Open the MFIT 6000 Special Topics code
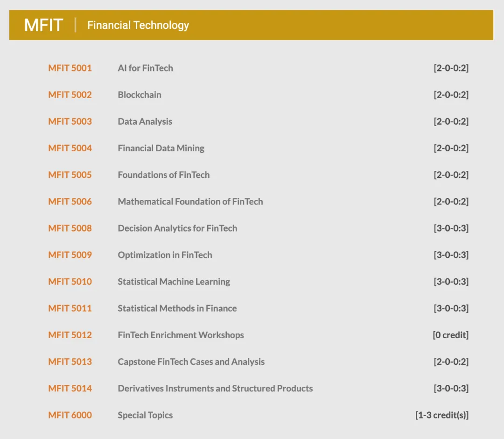This screenshot has width=504, height=439. click(x=70, y=415)
